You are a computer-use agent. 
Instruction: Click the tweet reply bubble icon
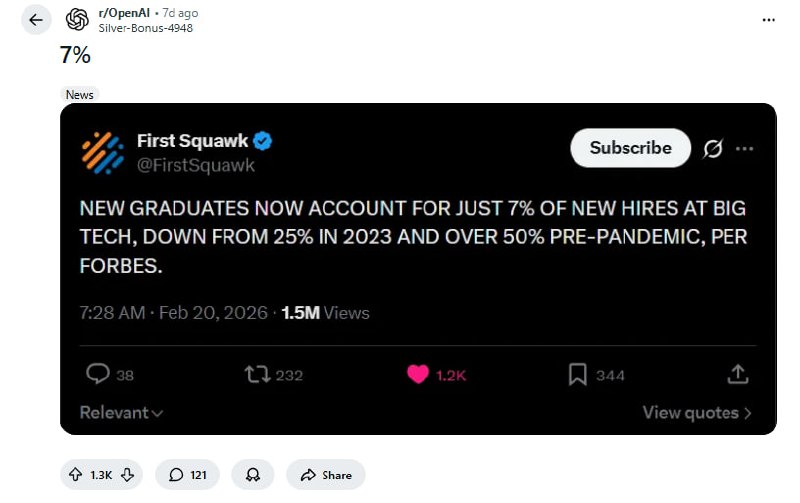pyautogui.click(x=97, y=374)
